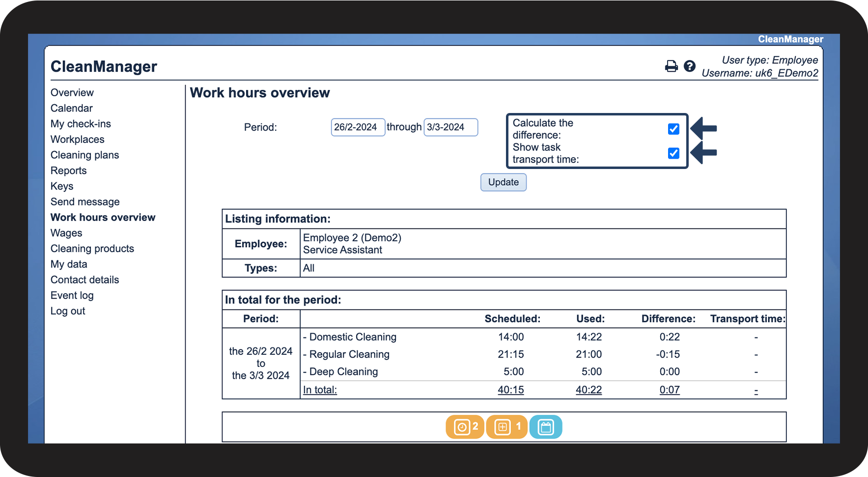
Task: Uncheck Calculate the difference checkbox
Action: [673, 129]
